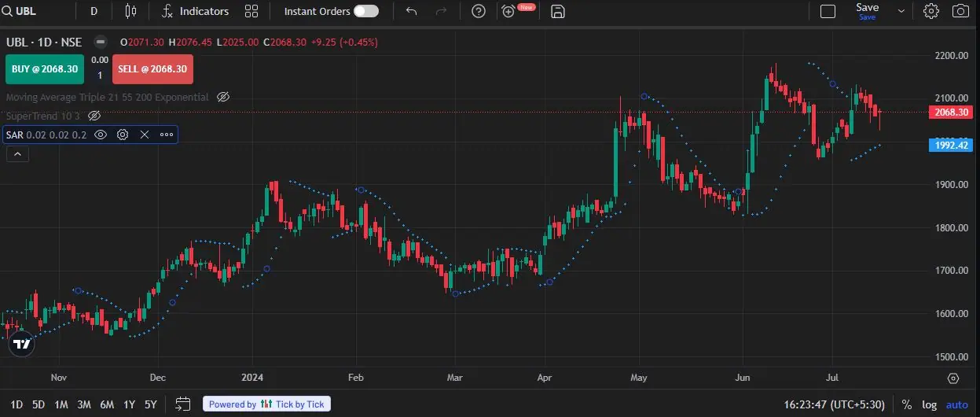Click the 2200.00 price axis label
980x417 pixels.
[951, 56]
